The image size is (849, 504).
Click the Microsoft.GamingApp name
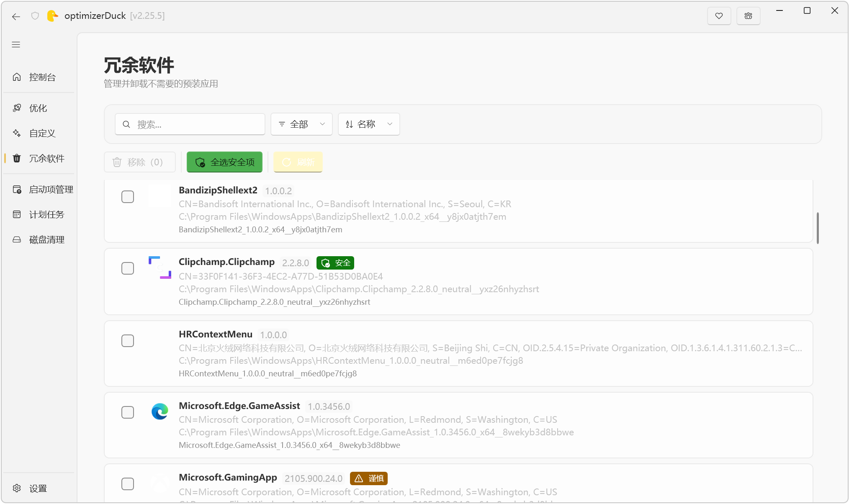point(228,477)
